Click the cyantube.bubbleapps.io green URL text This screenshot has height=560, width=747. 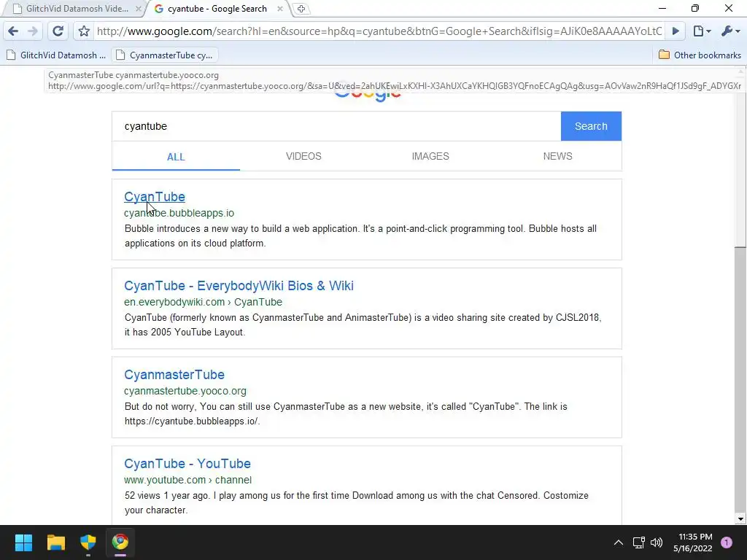(179, 213)
